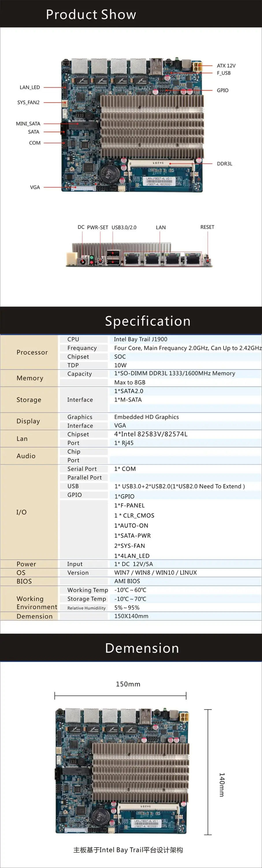262x868 pixels.
Task: Select the SYS_FAN2 callout label
Action: tap(28, 102)
